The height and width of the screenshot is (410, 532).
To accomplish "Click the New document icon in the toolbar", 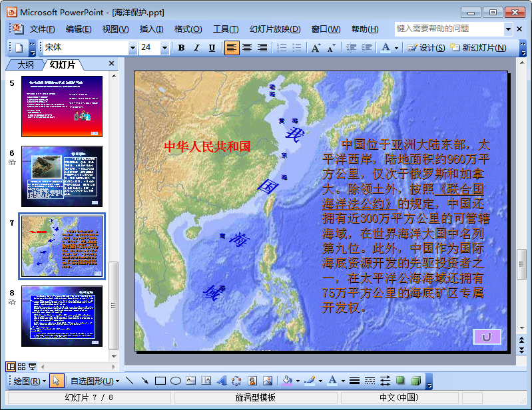I will click(x=19, y=48).
